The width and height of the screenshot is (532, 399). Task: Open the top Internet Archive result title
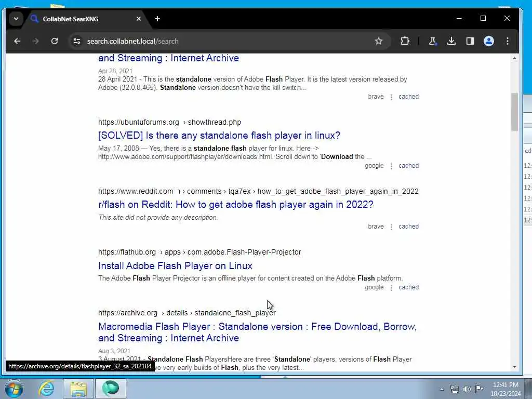pos(168,58)
